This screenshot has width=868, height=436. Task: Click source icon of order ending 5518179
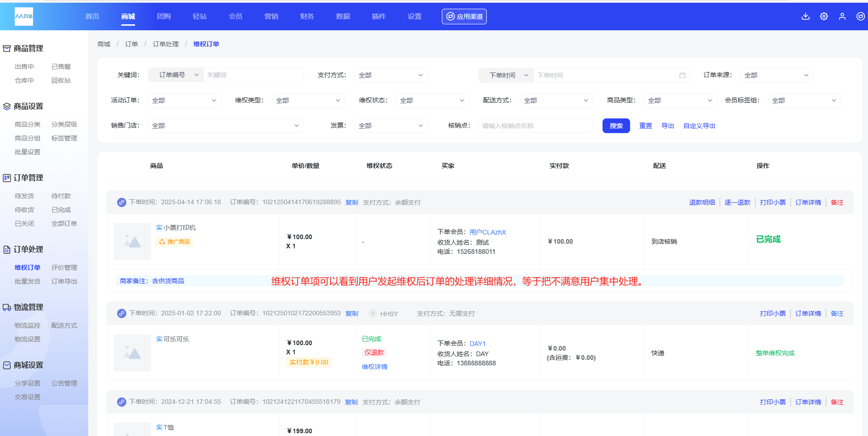(x=122, y=402)
